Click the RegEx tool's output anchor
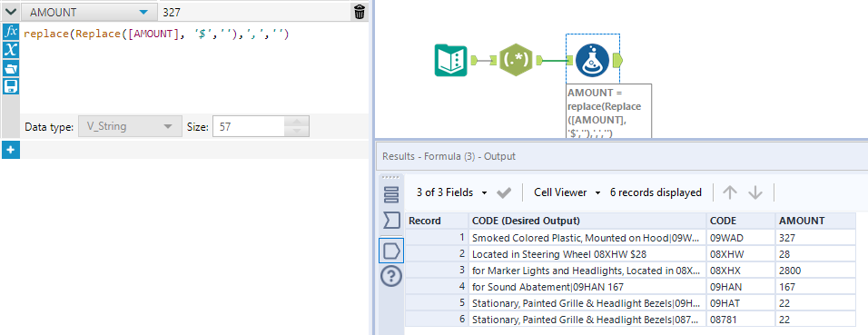Screen dimensions: 868x335 pyautogui.click(x=538, y=60)
